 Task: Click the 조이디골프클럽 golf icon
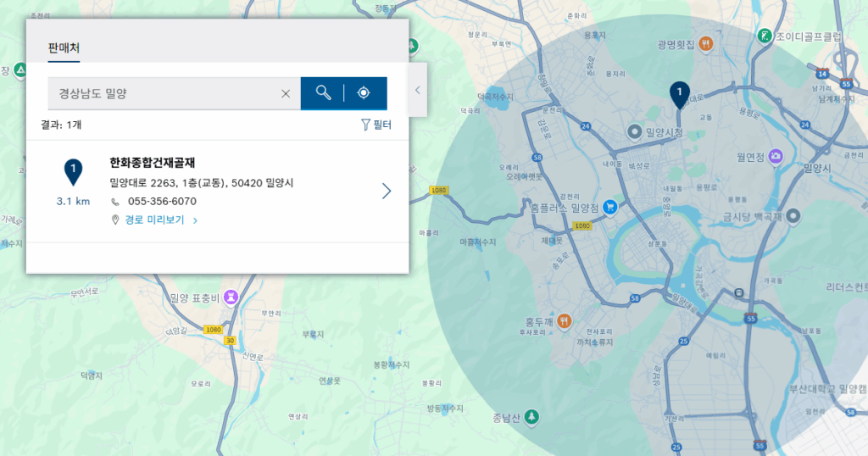point(765,36)
